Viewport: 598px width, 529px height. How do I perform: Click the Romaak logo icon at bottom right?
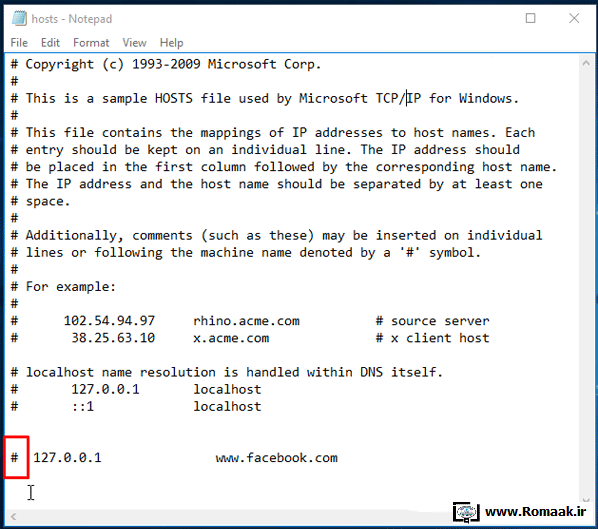tap(466, 512)
